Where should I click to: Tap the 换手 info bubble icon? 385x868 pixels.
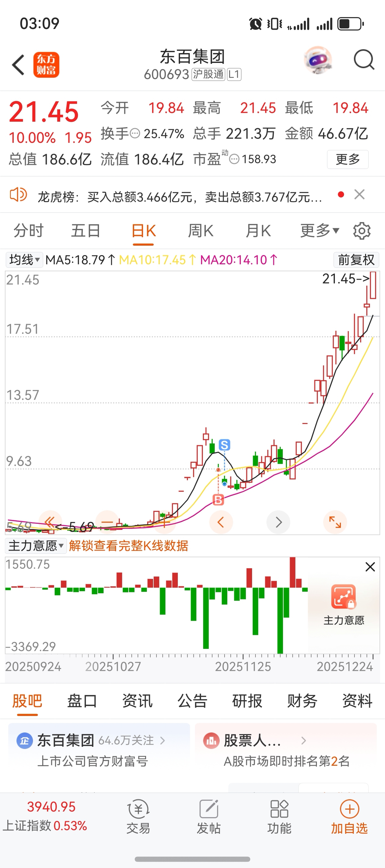click(135, 133)
